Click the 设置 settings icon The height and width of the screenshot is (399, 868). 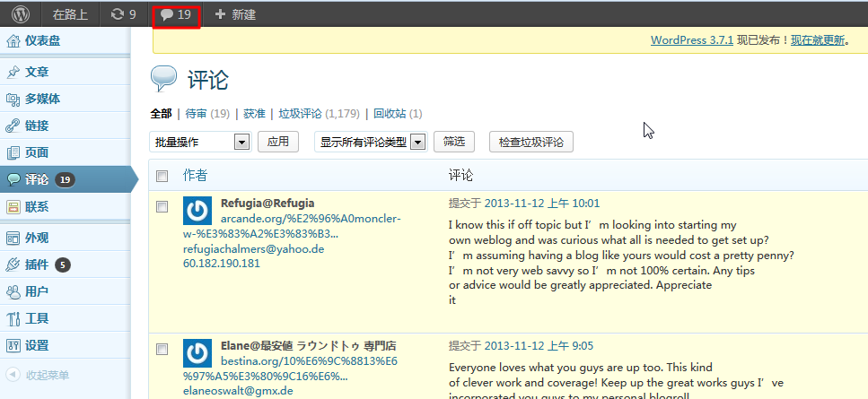click(13, 346)
